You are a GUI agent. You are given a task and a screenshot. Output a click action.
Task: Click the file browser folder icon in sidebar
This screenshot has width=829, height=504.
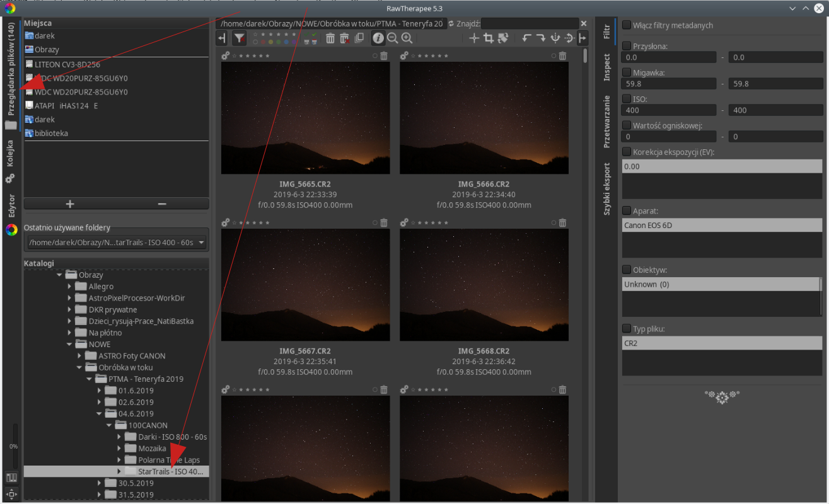(x=11, y=125)
